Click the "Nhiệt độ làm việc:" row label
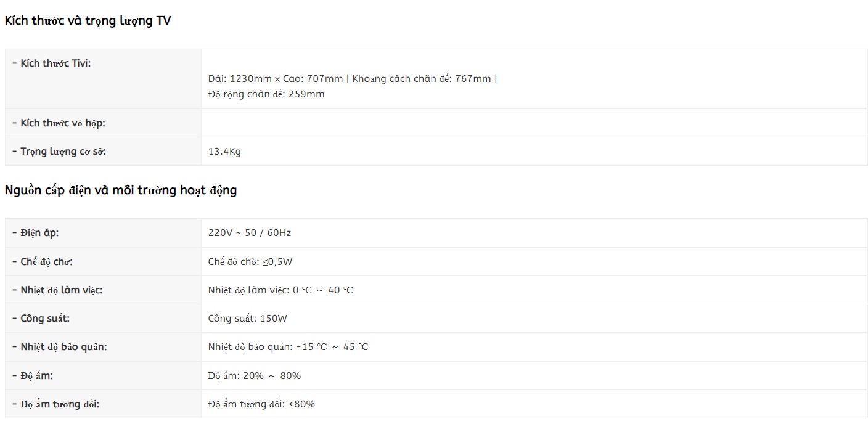868x424 pixels. (x=61, y=290)
